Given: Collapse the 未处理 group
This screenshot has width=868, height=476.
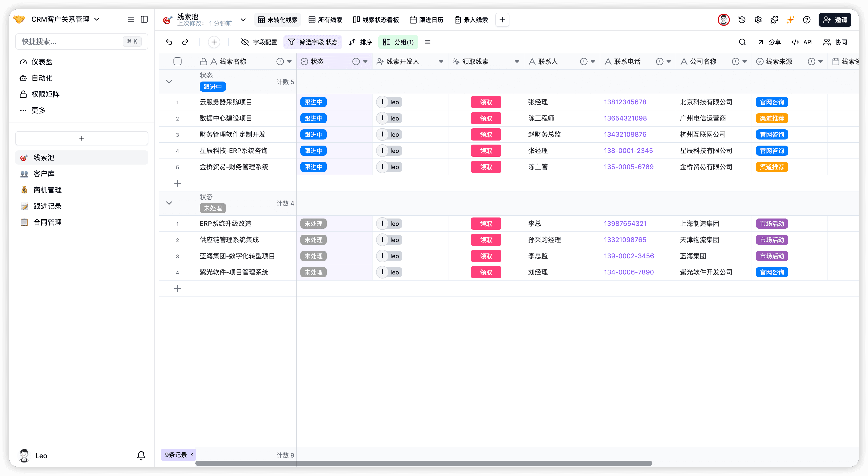Looking at the screenshot, I should [169, 203].
